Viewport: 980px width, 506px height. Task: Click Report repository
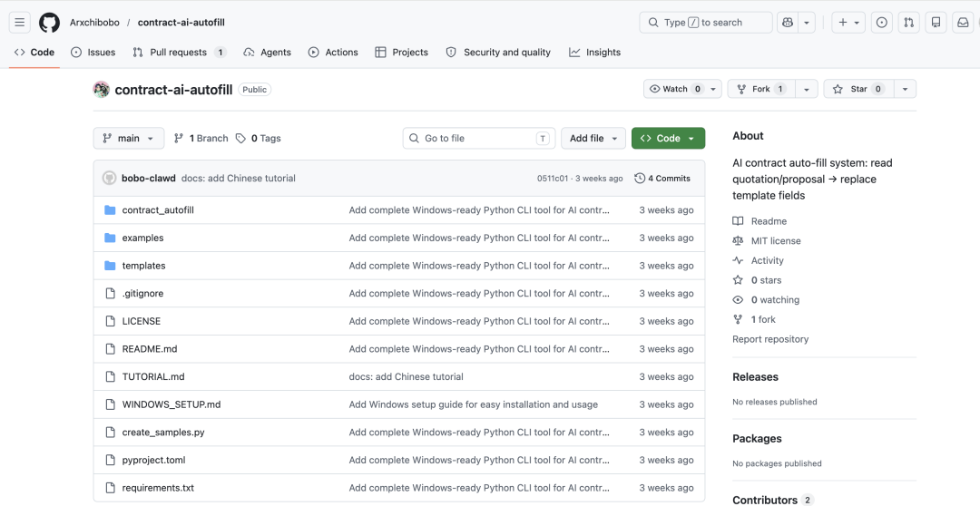(x=770, y=339)
